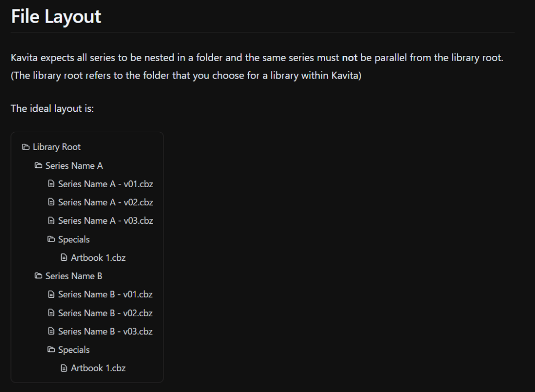Click the file icon beside Series Name A - v02.cbz

pos(51,202)
